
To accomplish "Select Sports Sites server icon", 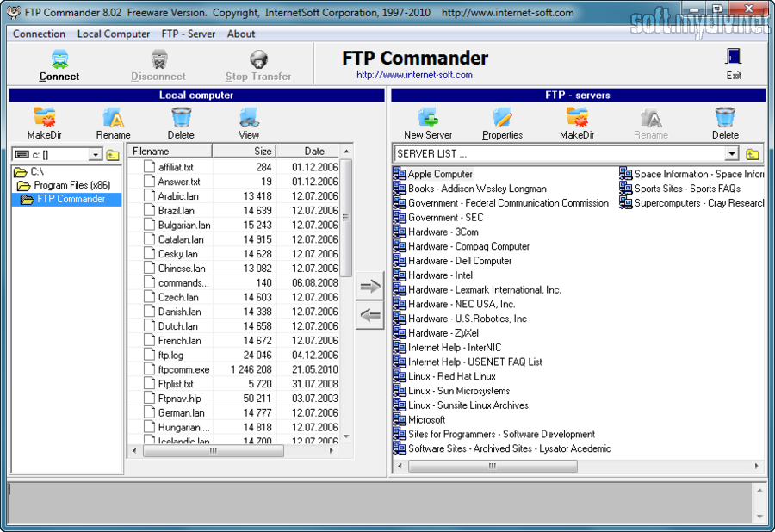I will (626, 189).
